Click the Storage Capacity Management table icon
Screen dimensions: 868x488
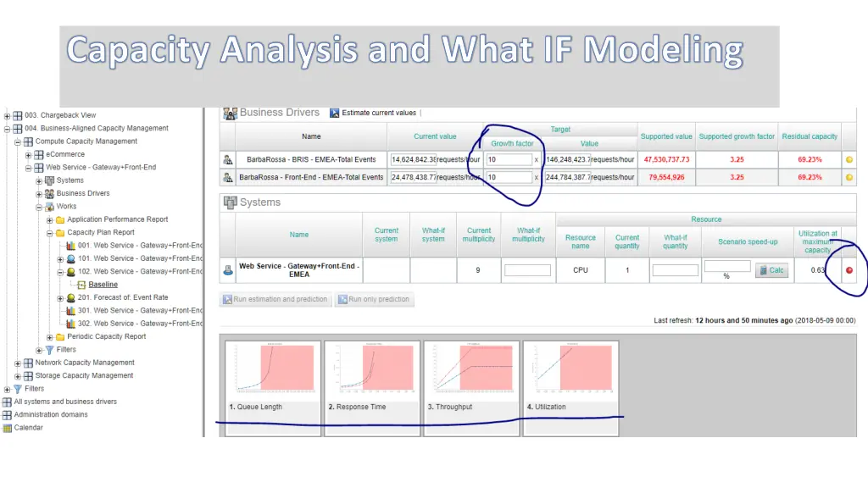click(28, 375)
